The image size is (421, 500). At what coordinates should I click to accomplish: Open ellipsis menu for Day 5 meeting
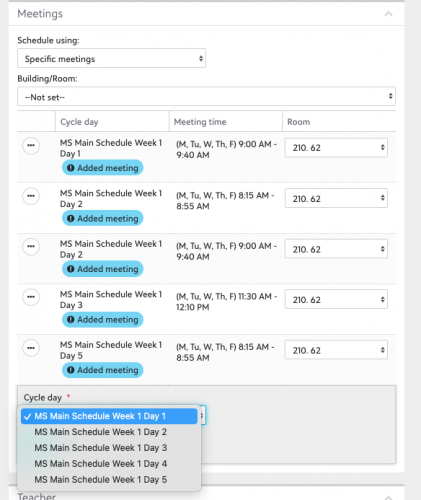pyautogui.click(x=31, y=348)
